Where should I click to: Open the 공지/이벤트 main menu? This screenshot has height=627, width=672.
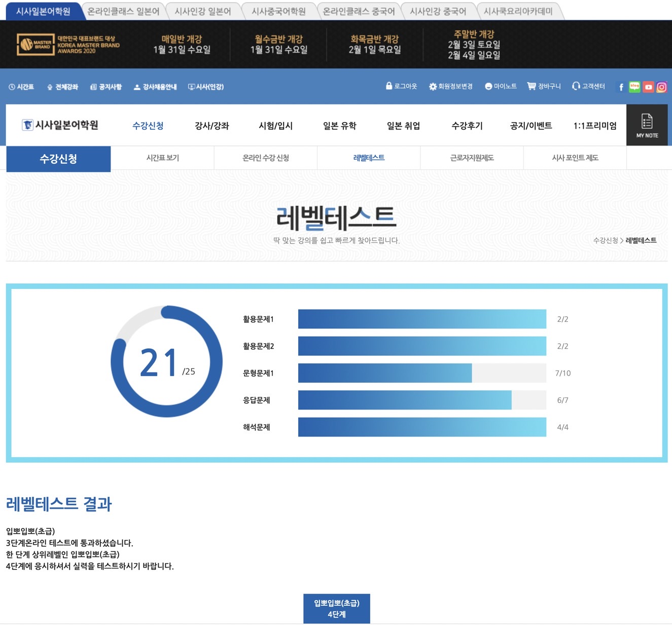click(531, 126)
